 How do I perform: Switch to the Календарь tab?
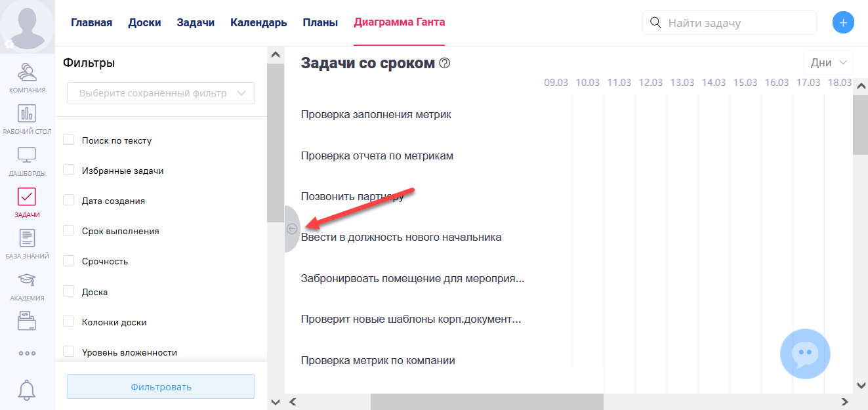tap(258, 22)
